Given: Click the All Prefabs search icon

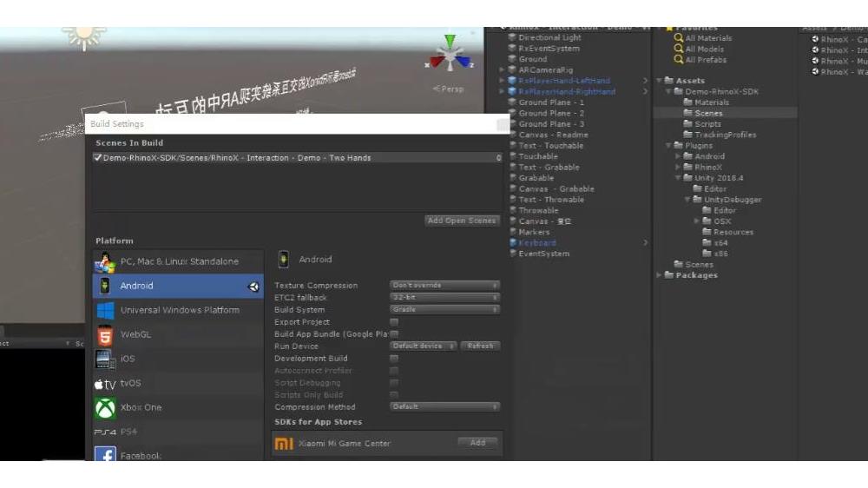Looking at the screenshot, I should (x=678, y=59).
